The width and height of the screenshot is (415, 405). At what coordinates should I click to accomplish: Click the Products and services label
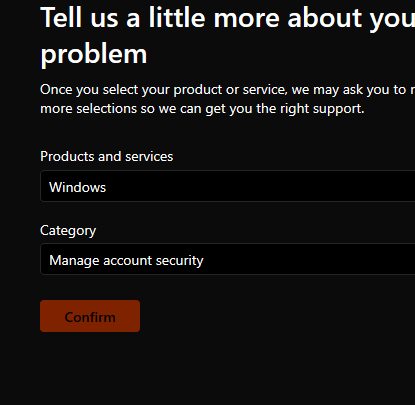[x=107, y=156]
